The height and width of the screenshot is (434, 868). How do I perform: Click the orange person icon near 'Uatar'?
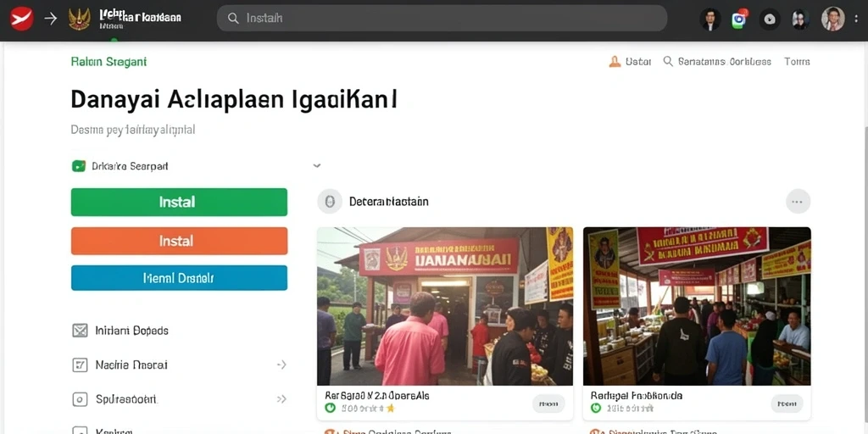[x=615, y=61]
